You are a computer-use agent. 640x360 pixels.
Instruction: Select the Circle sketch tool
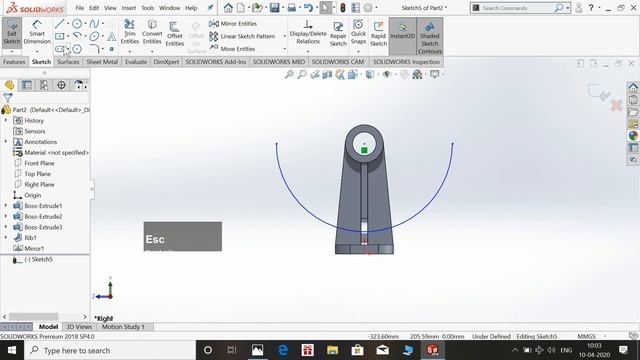77,24
